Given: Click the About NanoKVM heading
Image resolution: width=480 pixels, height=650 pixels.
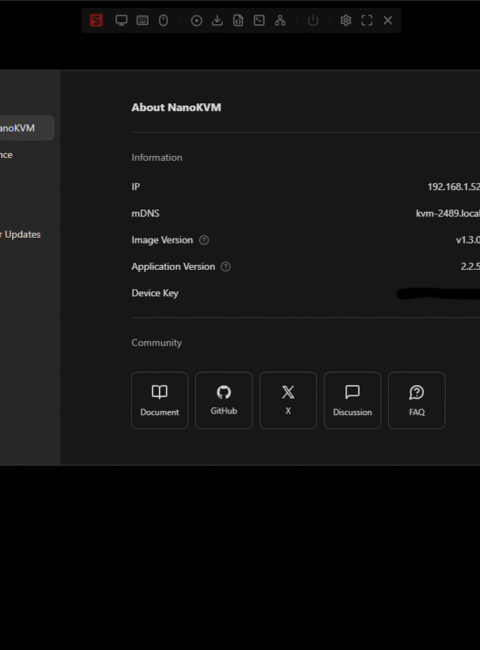Looking at the screenshot, I should pos(176,107).
